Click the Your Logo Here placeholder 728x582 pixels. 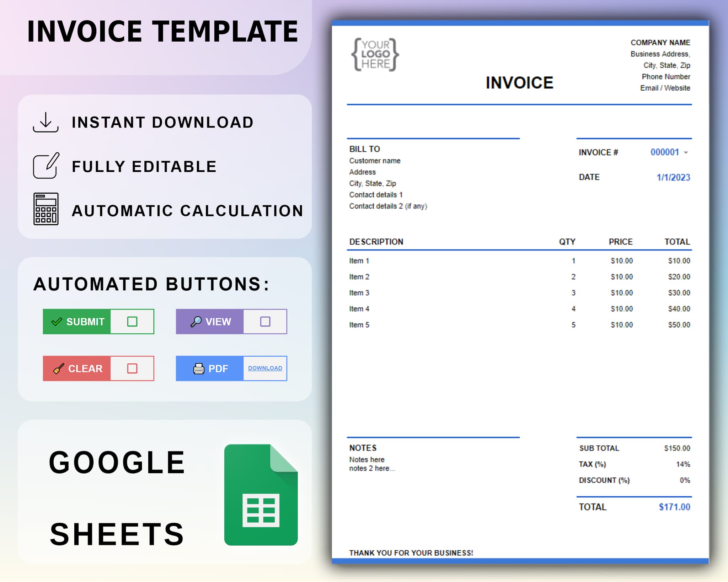pos(375,54)
